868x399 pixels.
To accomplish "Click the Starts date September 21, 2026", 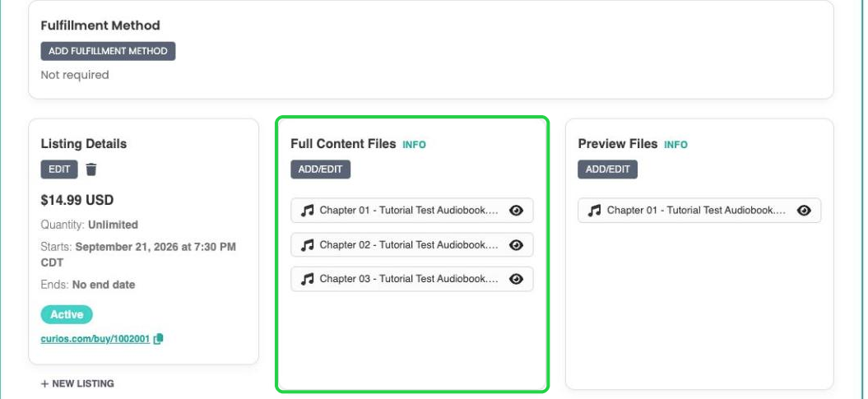I will [x=138, y=254].
